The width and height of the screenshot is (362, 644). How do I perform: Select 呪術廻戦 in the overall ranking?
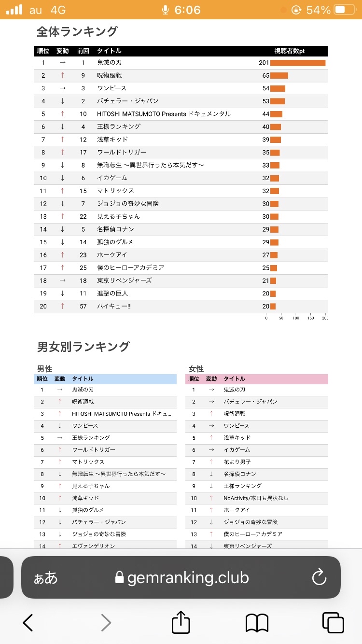click(109, 75)
